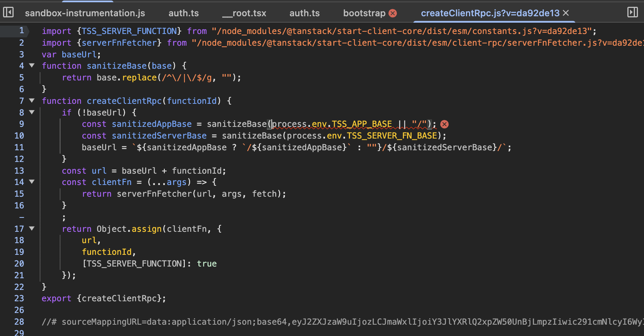The image size is (644, 336).
Task: Click the 'true' value on line 20
Action: [x=207, y=264]
